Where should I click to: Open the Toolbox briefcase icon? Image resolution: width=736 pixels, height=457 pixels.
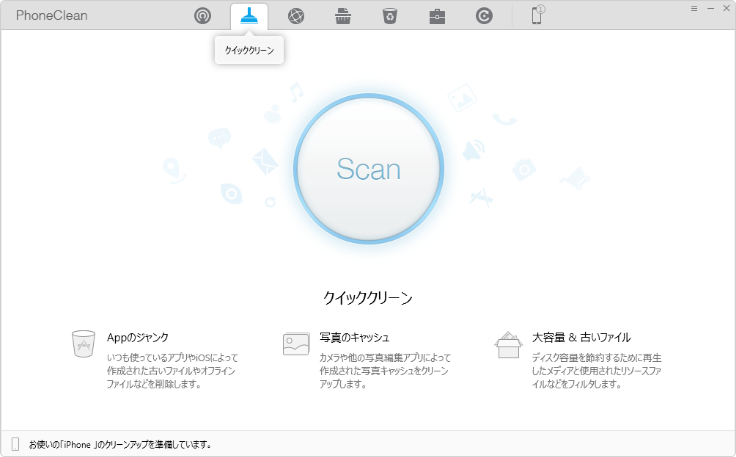437,16
